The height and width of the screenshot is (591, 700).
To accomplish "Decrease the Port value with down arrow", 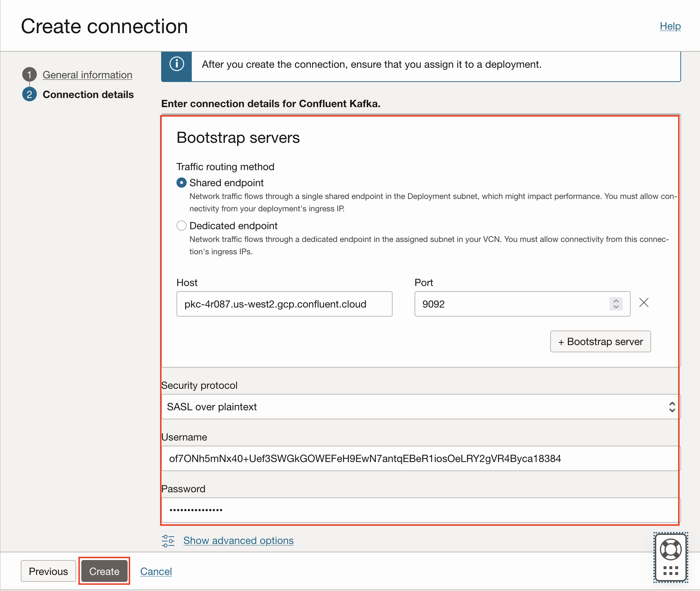I will 616,307.
